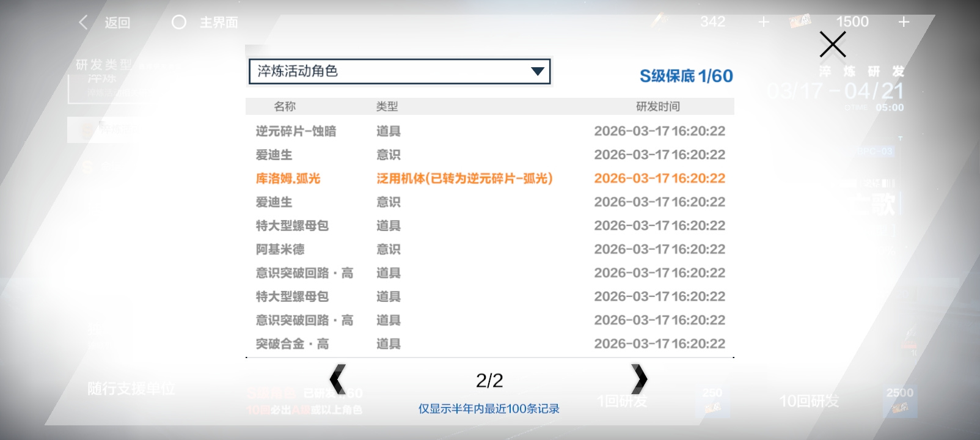Viewport: 980px width, 440px height.
Task: Click the 2/2 page indicator
Action: 489,381
